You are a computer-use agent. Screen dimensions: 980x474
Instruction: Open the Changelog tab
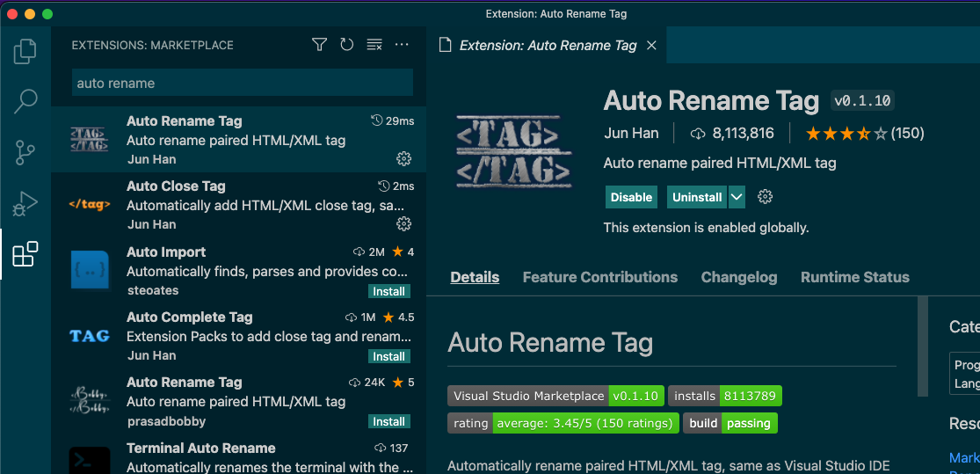(x=739, y=277)
